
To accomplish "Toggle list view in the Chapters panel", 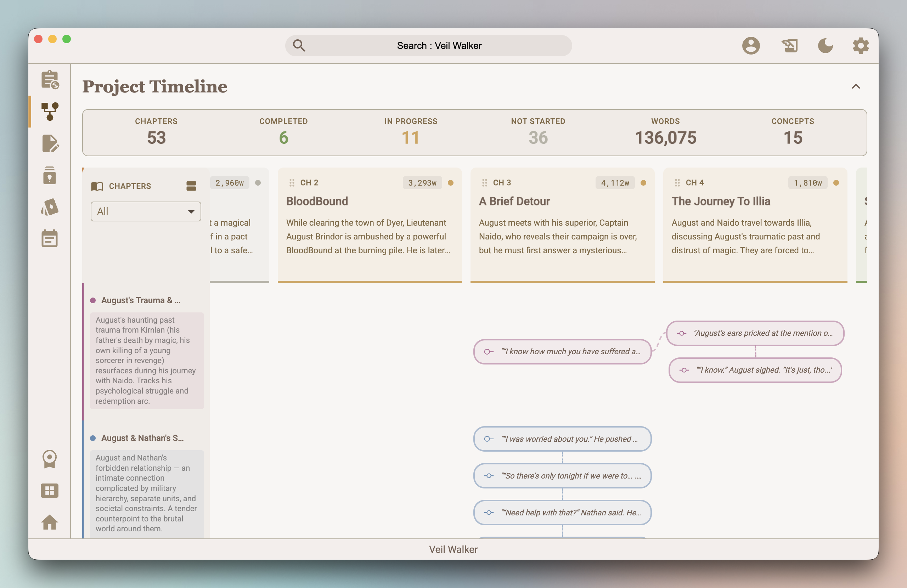I will click(x=191, y=186).
